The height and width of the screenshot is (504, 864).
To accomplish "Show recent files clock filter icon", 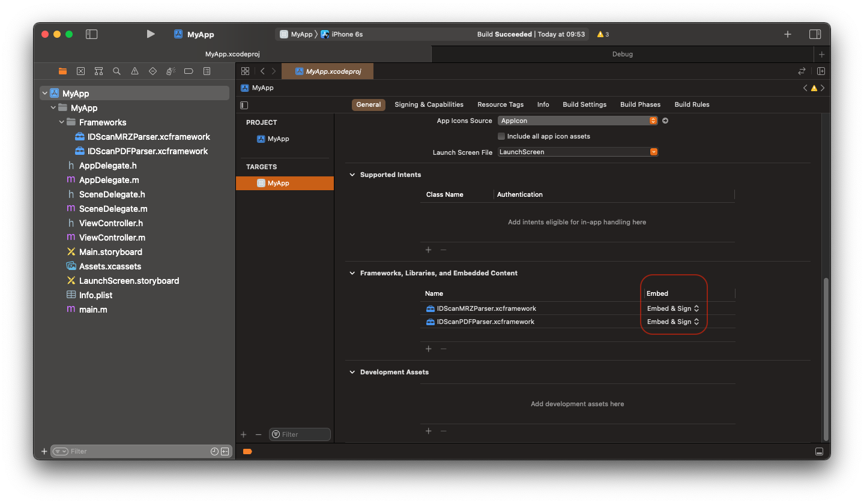I will [x=214, y=451].
